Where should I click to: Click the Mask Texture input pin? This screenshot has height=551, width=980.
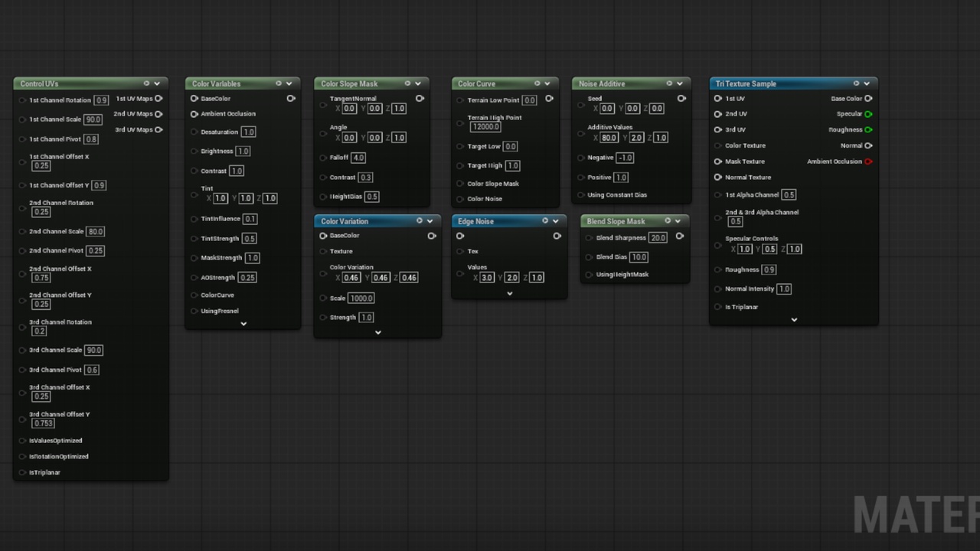click(718, 161)
